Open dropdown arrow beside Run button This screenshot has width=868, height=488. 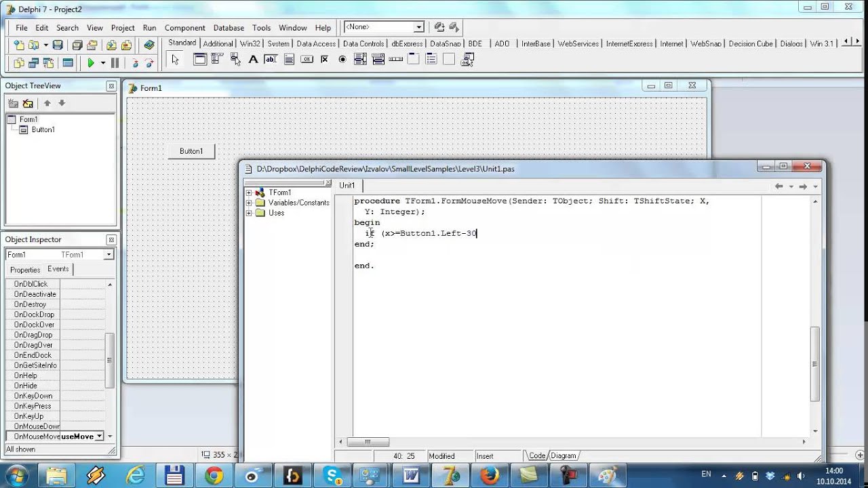[x=103, y=63]
